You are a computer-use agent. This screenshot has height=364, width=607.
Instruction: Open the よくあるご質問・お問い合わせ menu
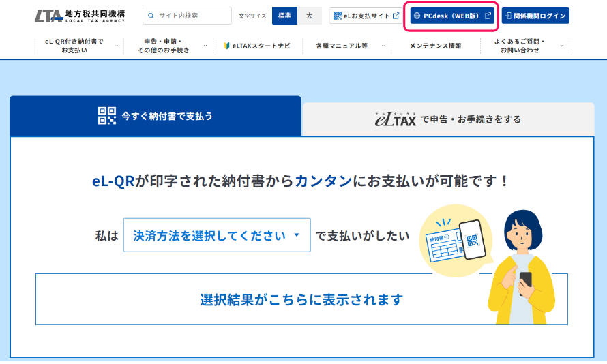(x=520, y=46)
